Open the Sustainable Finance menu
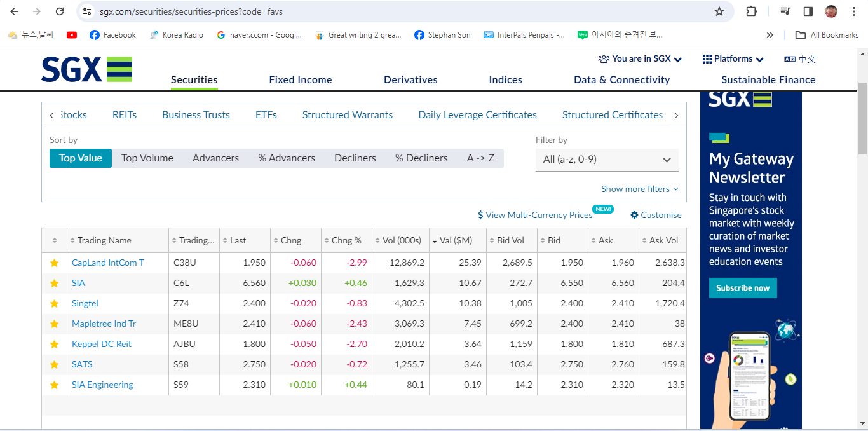The height and width of the screenshot is (431, 868). (768, 79)
